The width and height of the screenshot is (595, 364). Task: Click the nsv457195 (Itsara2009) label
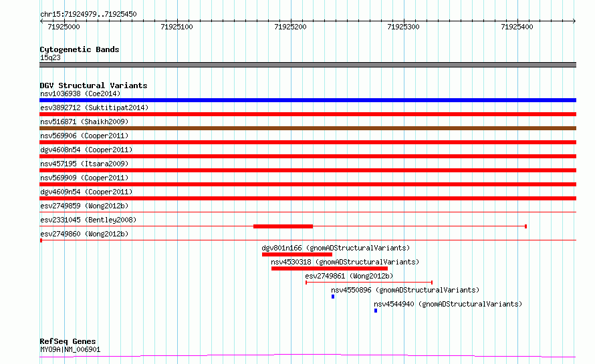[x=84, y=164]
